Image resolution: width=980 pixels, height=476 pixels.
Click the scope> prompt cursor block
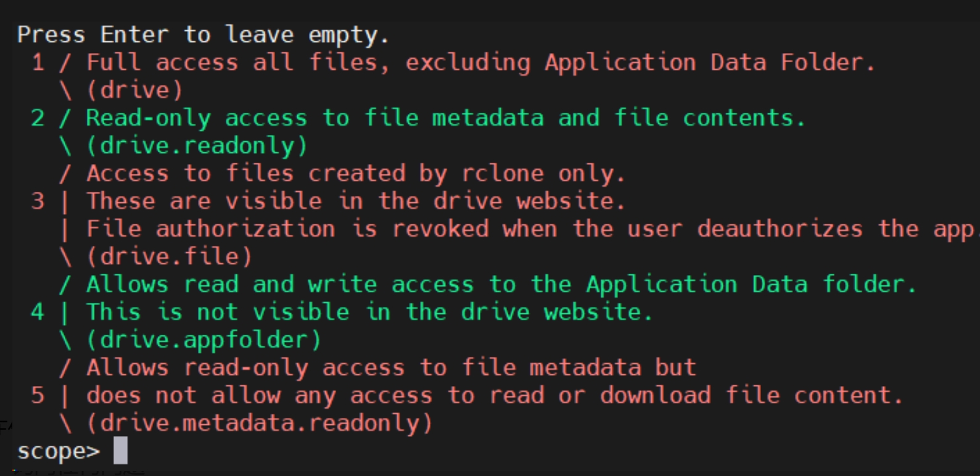pyautogui.click(x=121, y=450)
